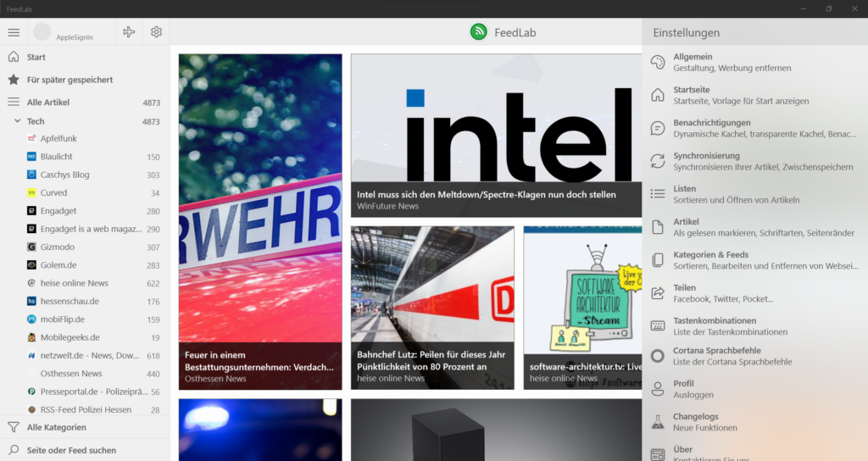The image size is (868, 461).
Task: Open Intel Meltdown/Spectre article tile
Action: point(496,135)
